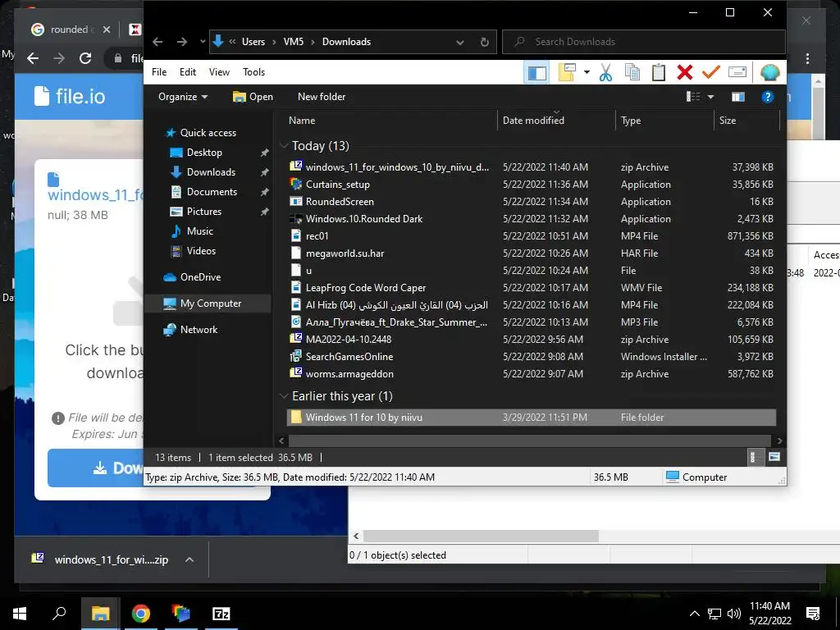Select Network in the sidebar
This screenshot has width=840, height=630.
pyautogui.click(x=199, y=330)
